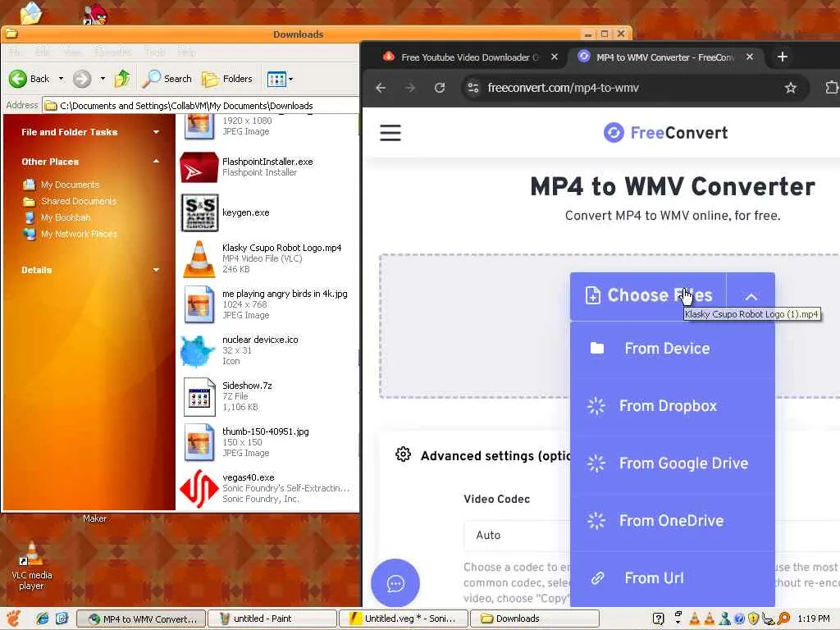The image size is (840, 630).
Task: Bookmark this page with the star icon
Action: click(x=791, y=88)
